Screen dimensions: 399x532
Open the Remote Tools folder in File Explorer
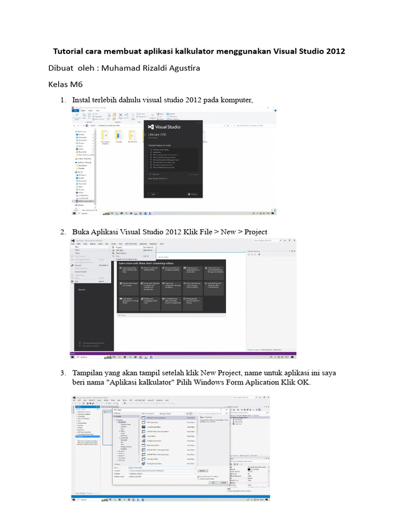132,136
